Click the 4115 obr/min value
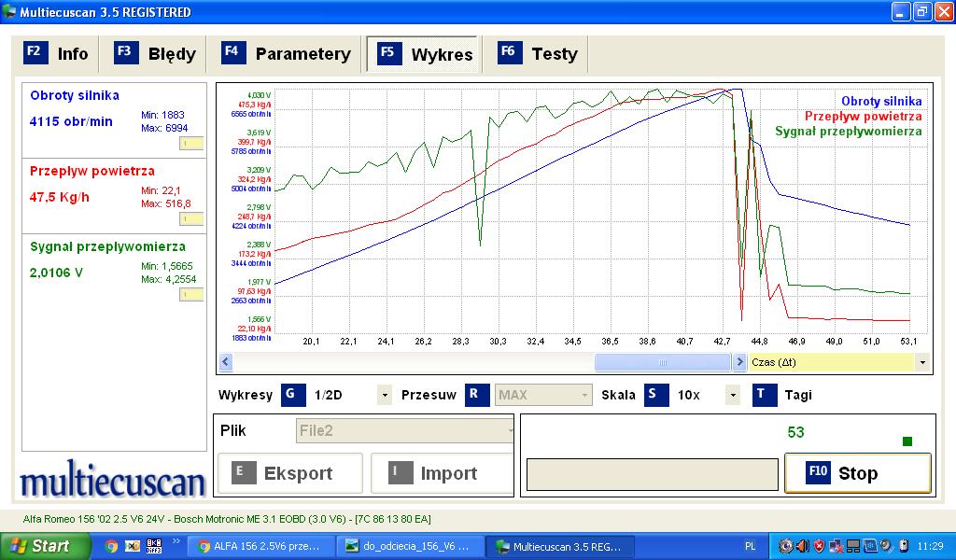The width and height of the screenshot is (956, 560). pos(71,121)
